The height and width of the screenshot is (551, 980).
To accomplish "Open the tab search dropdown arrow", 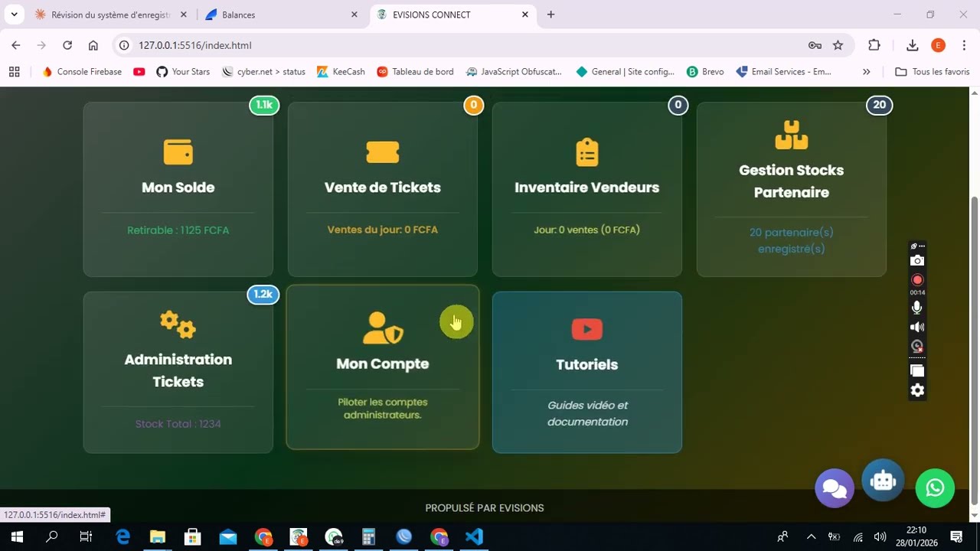I will [14, 15].
